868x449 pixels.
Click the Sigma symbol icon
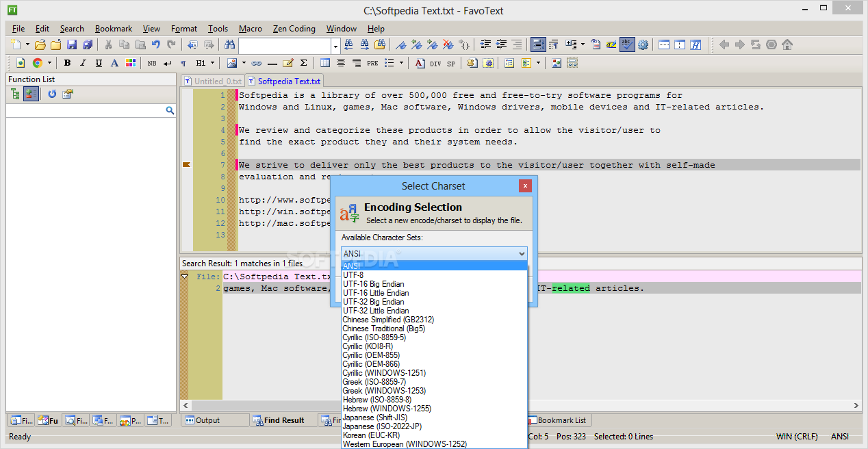click(303, 63)
